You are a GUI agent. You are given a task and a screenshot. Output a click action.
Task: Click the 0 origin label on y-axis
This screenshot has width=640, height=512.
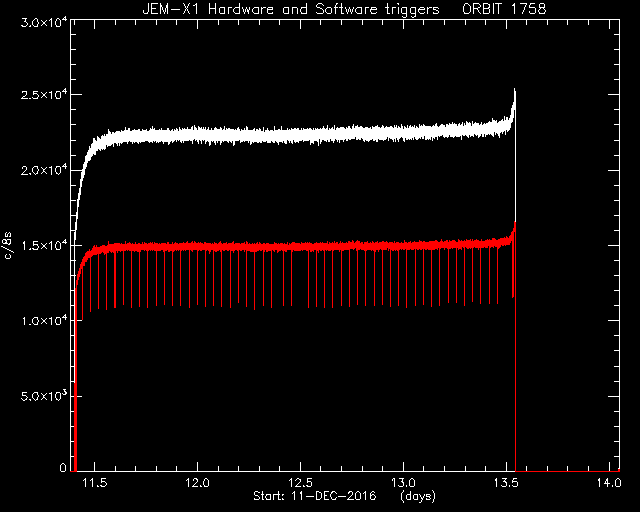coord(63,467)
